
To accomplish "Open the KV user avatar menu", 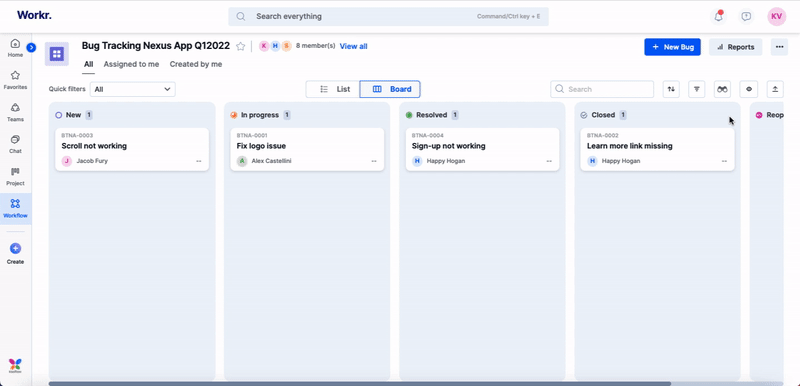I will pos(777,16).
